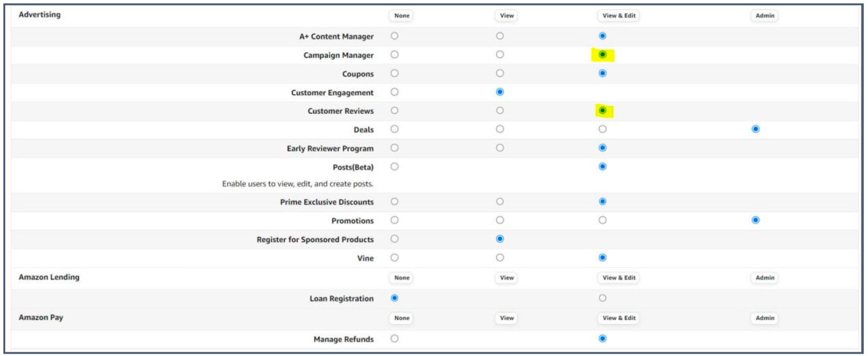
Task: Choose View for Promotions permission
Action: [500, 220]
